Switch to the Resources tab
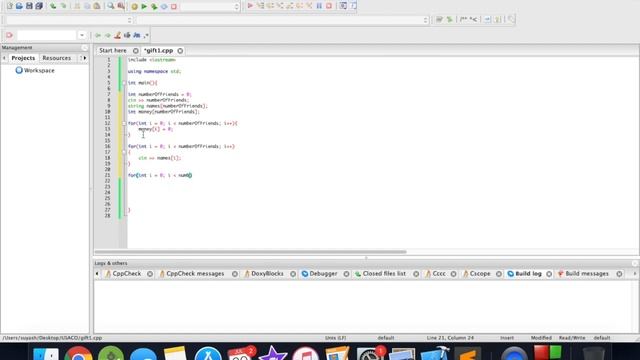Image resolution: width=640 pixels, height=360 pixels. pos(57,58)
